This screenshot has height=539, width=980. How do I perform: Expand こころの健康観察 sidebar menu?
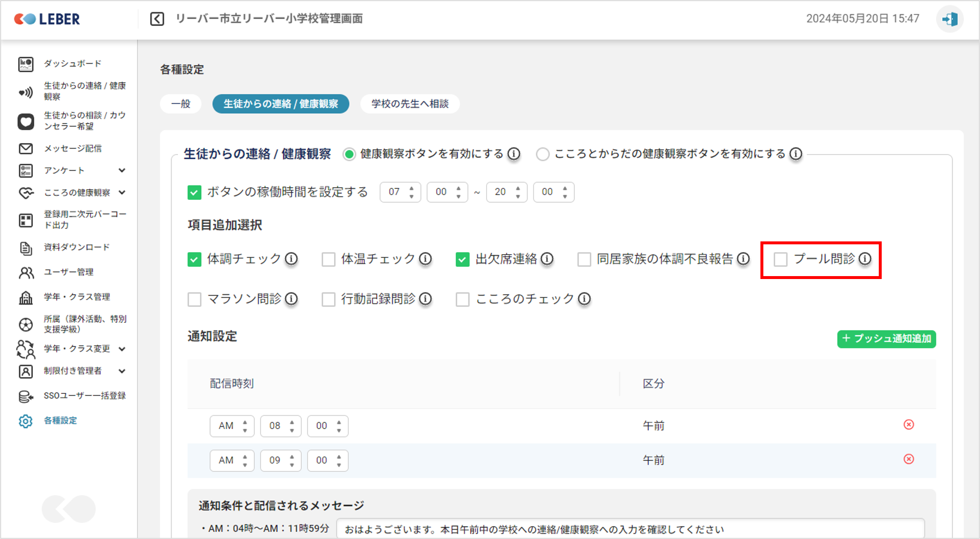point(122,193)
